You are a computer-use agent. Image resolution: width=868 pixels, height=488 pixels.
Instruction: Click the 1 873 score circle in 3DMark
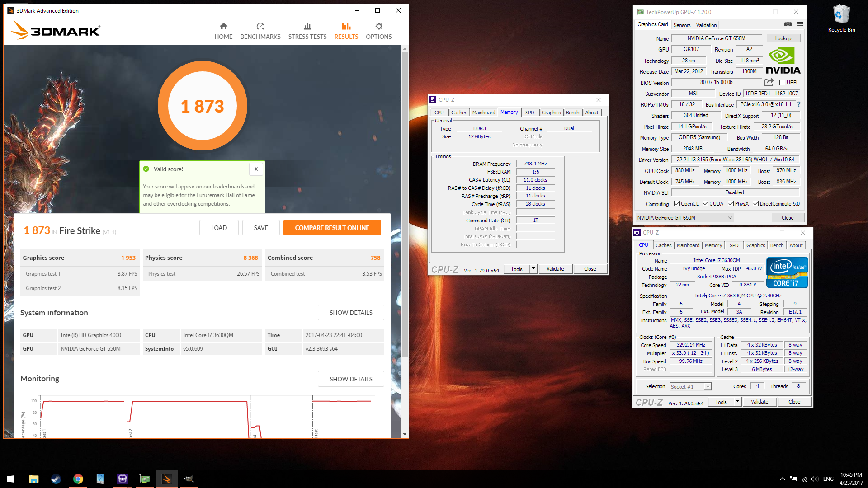click(x=203, y=106)
